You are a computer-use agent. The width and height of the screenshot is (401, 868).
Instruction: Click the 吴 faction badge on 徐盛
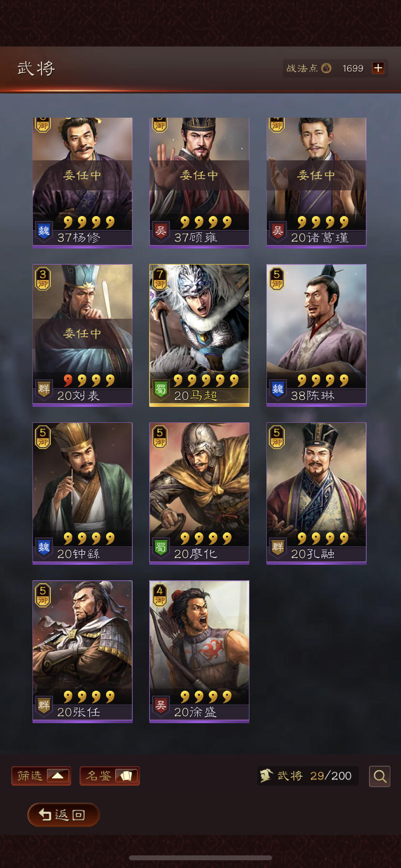click(160, 705)
